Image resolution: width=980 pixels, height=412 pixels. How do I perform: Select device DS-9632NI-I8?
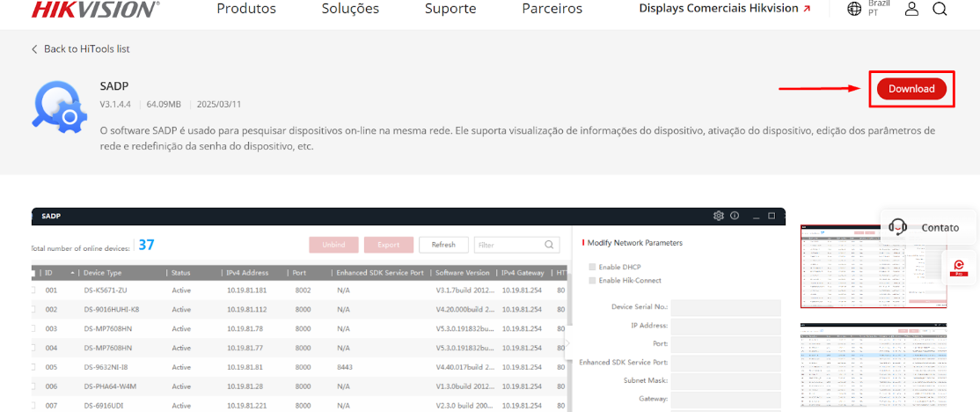pyautogui.click(x=106, y=367)
